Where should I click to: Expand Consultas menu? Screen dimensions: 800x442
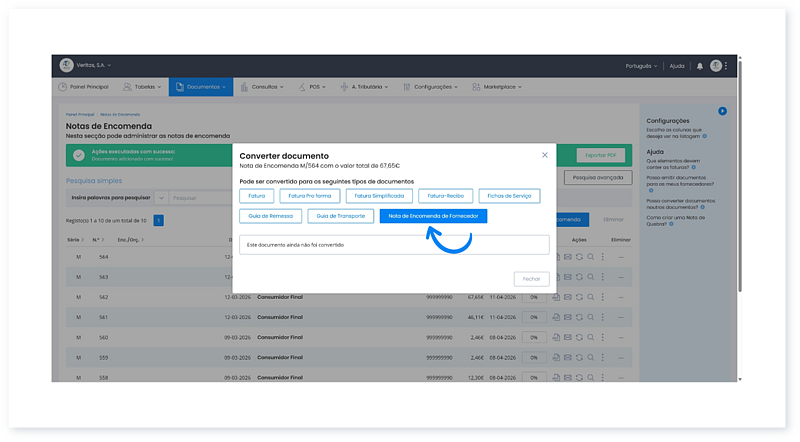coord(262,87)
